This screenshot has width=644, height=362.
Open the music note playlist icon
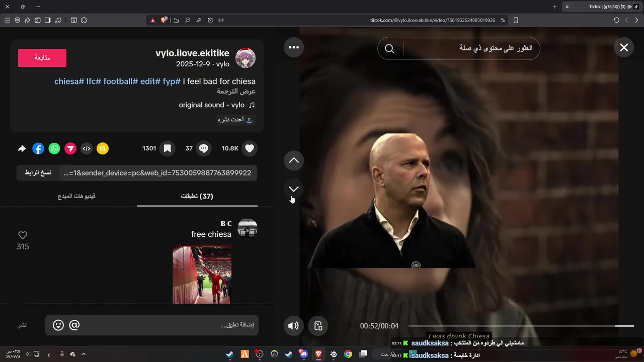pyautogui.click(x=58, y=20)
